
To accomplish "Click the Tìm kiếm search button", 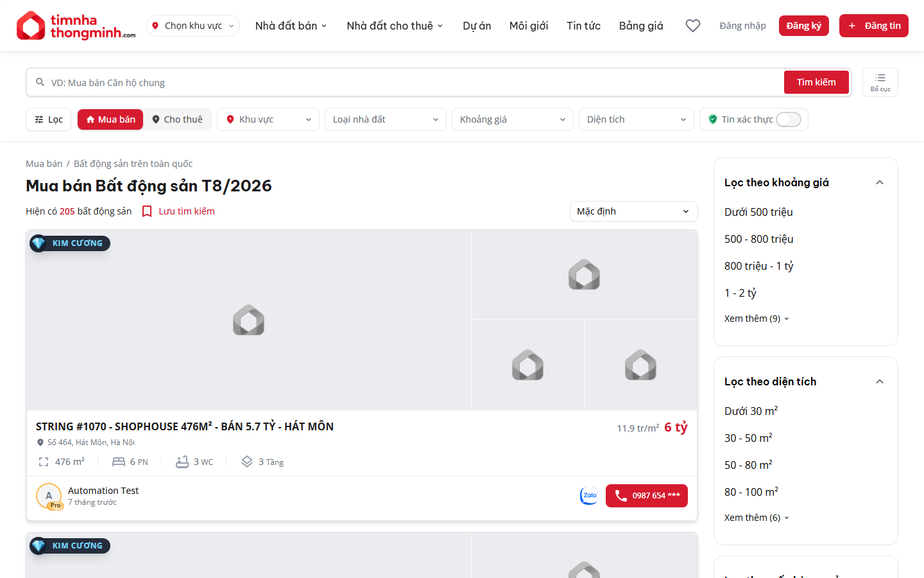I will point(816,82).
